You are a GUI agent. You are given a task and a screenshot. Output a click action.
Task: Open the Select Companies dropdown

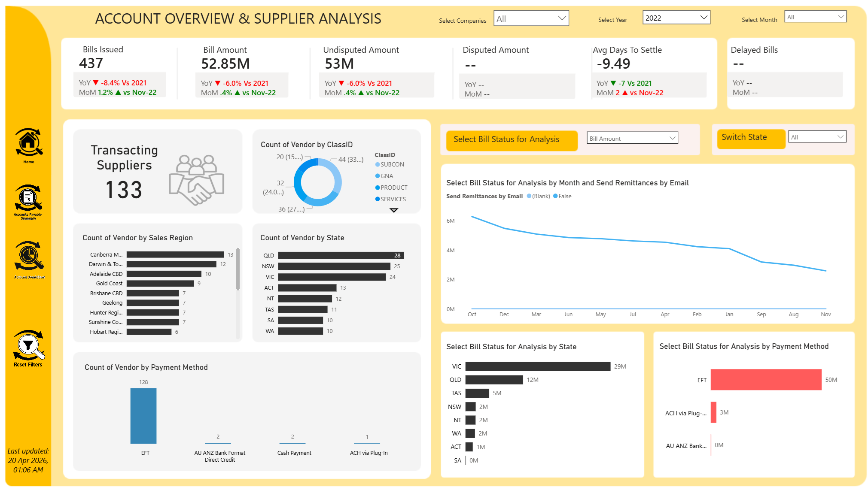531,18
